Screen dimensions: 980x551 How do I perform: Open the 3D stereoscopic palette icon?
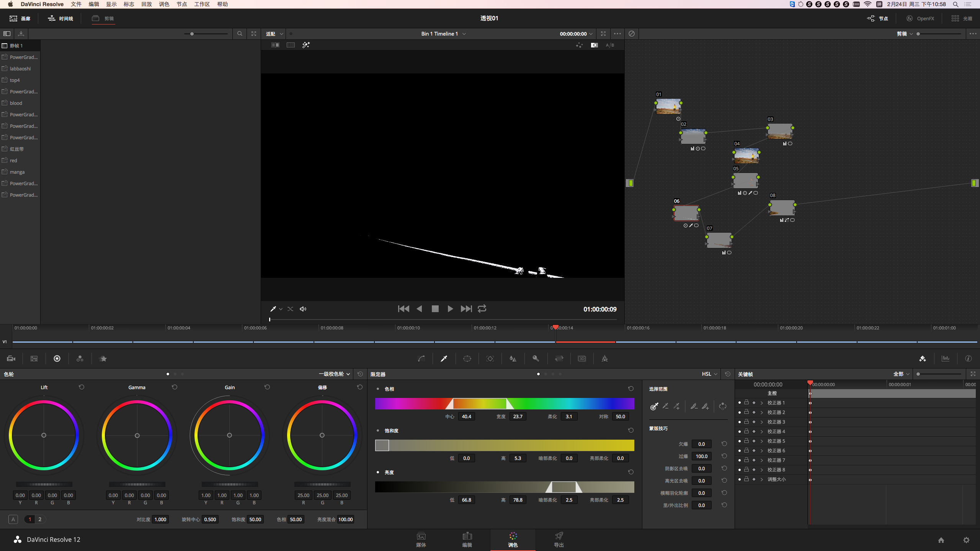(582, 359)
